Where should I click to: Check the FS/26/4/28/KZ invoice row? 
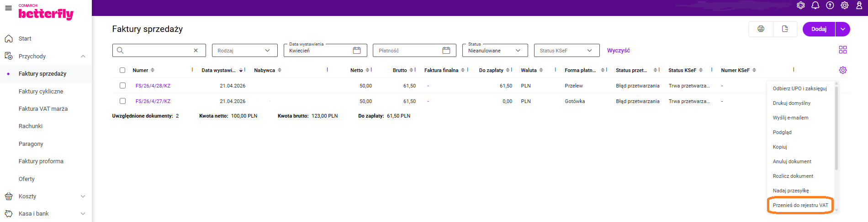tap(122, 86)
